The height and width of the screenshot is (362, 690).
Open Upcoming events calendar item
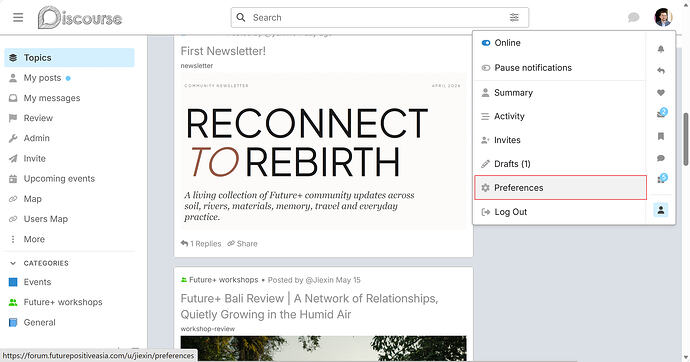click(70, 179)
